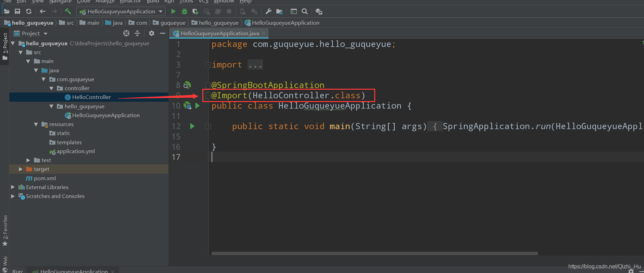Search everywhere with magnifying glass icon

305,11
